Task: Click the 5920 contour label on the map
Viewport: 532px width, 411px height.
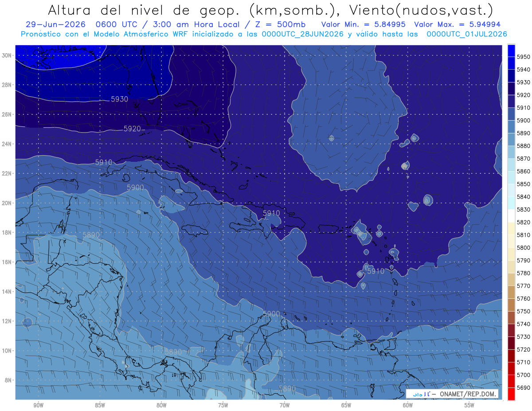Action: (x=132, y=129)
